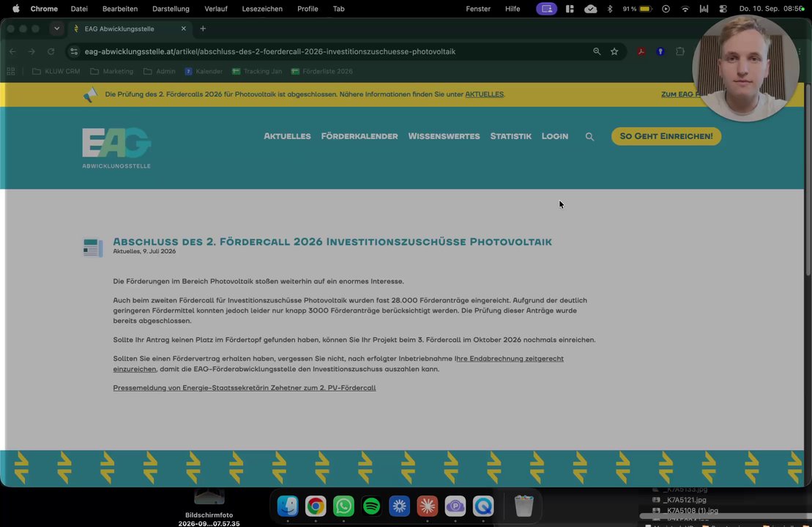Select Förderkalender in the navigation

coord(360,136)
